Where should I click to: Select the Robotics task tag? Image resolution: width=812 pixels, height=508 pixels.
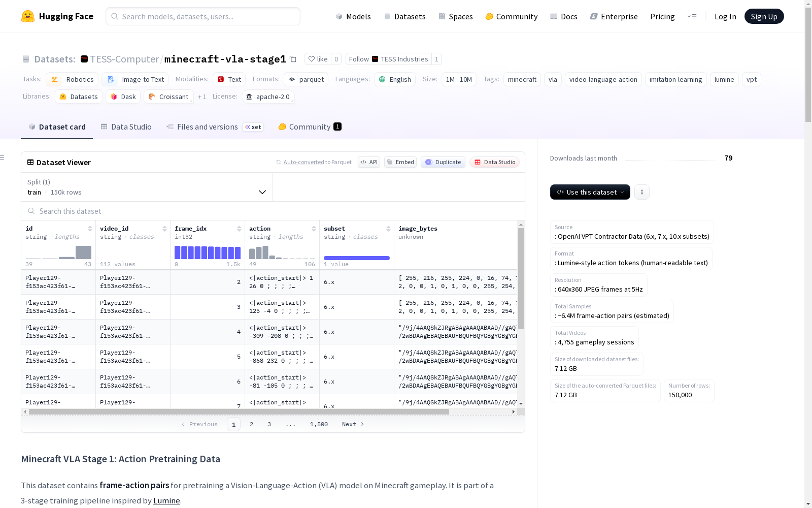pos(72,79)
